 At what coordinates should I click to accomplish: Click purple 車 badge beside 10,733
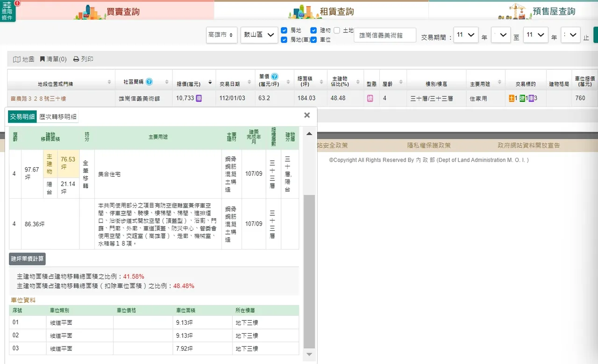pos(199,98)
